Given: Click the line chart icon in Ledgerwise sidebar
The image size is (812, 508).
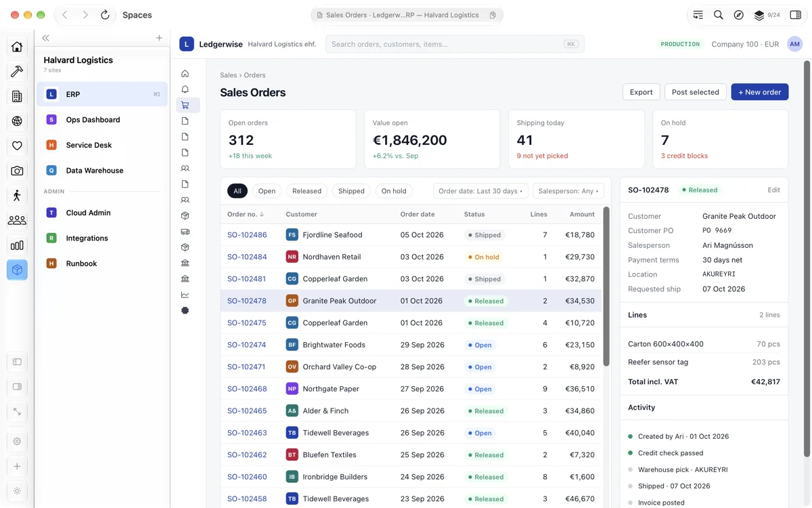Looking at the screenshot, I should (185, 295).
